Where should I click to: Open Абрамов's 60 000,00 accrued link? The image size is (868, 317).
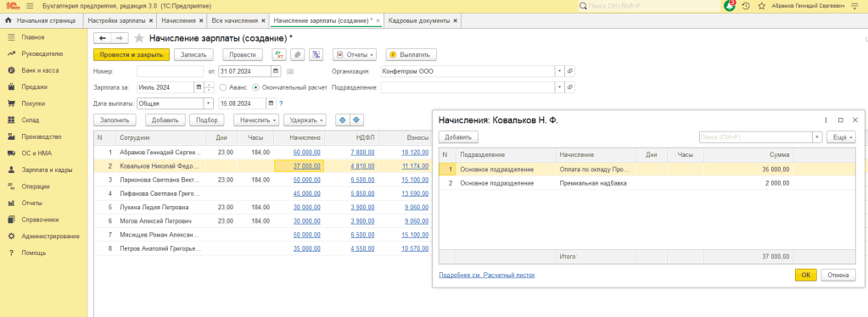coord(306,152)
